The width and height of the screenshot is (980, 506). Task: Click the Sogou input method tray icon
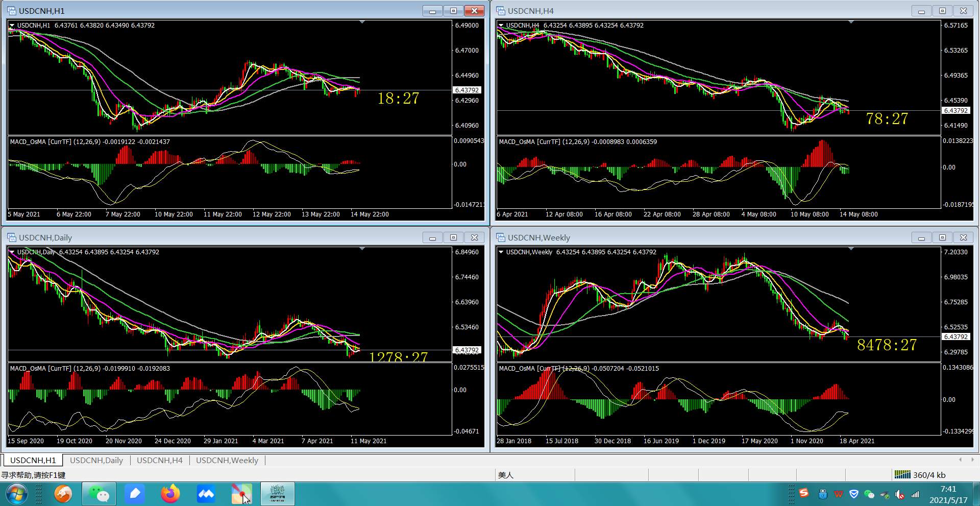click(804, 493)
